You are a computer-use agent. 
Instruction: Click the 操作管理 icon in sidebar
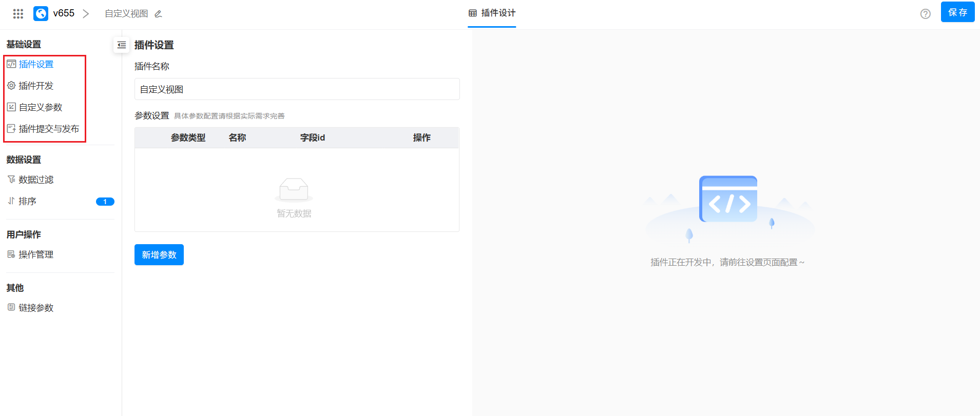click(11, 254)
